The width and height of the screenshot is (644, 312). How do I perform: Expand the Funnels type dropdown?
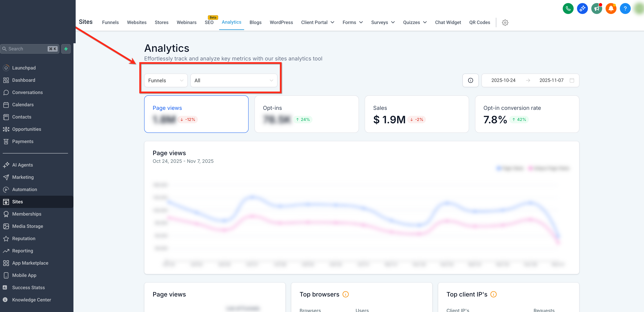[166, 80]
